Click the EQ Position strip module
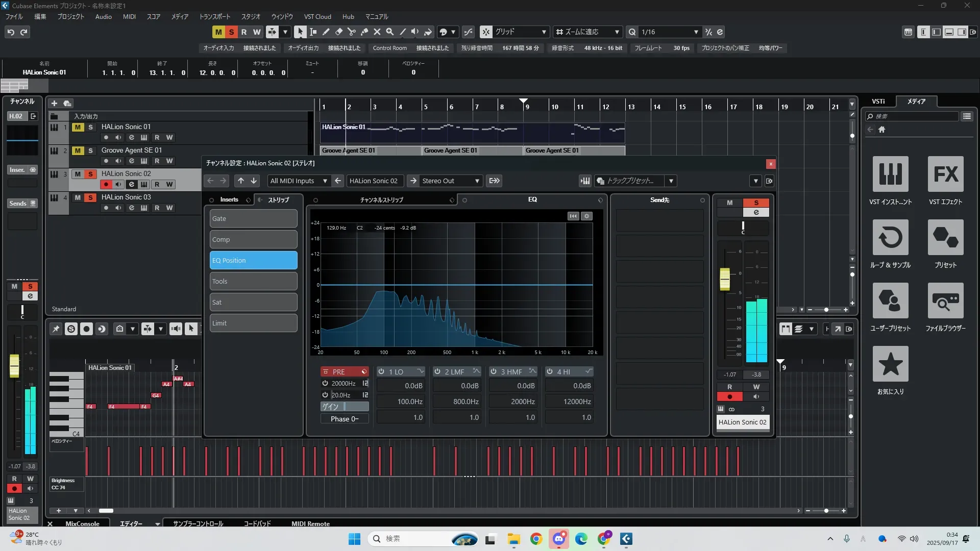The width and height of the screenshot is (980, 551). point(253,260)
